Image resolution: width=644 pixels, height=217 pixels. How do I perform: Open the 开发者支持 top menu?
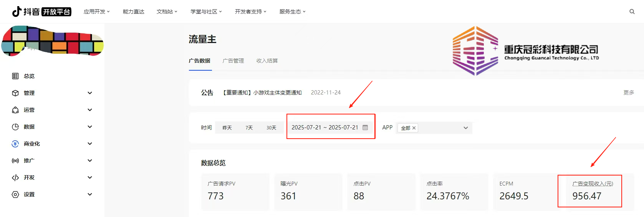pyautogui.click(x=251, y=12)
